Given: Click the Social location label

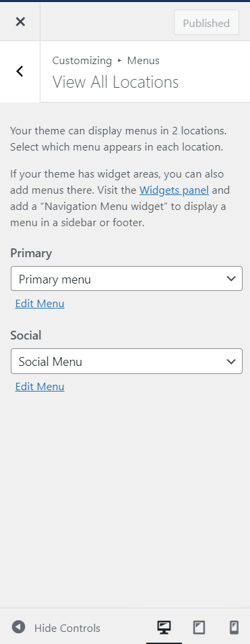Looking at the screenshot, I should (x=26, y=336).
